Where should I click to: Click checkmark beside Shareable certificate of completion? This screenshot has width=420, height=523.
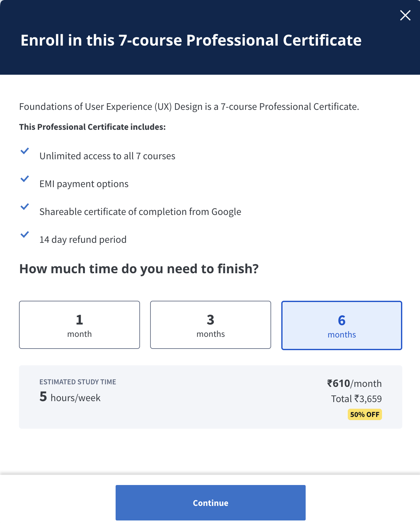(x=25, y=207)
